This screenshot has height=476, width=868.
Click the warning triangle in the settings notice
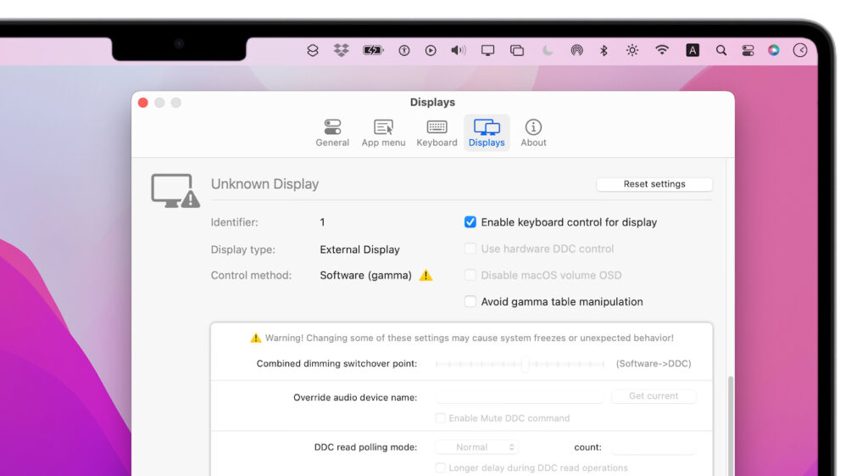pyautogui.click(x=255, y=338)
